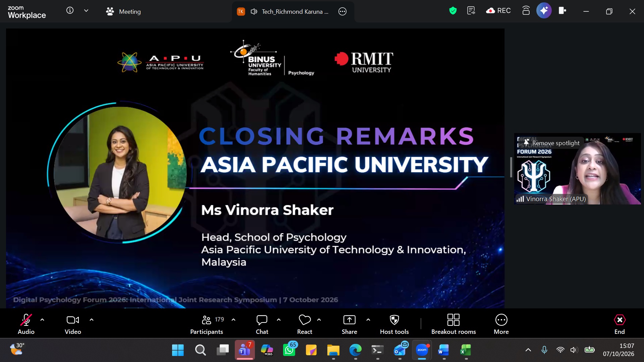Start screen Share
644x362 pixels.
(x=349, y=324)
